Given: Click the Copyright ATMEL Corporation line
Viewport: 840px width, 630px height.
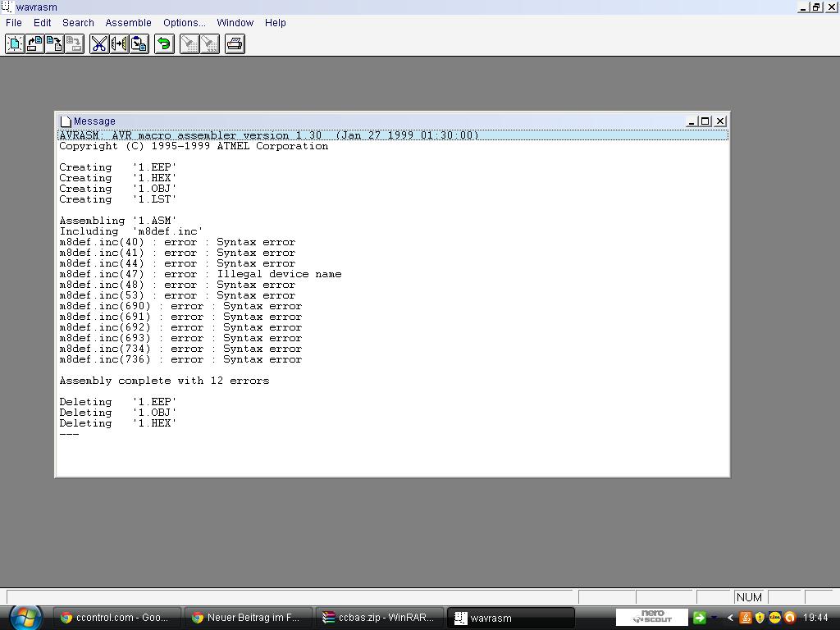Looking at the screenshot, I should [194, 146].
